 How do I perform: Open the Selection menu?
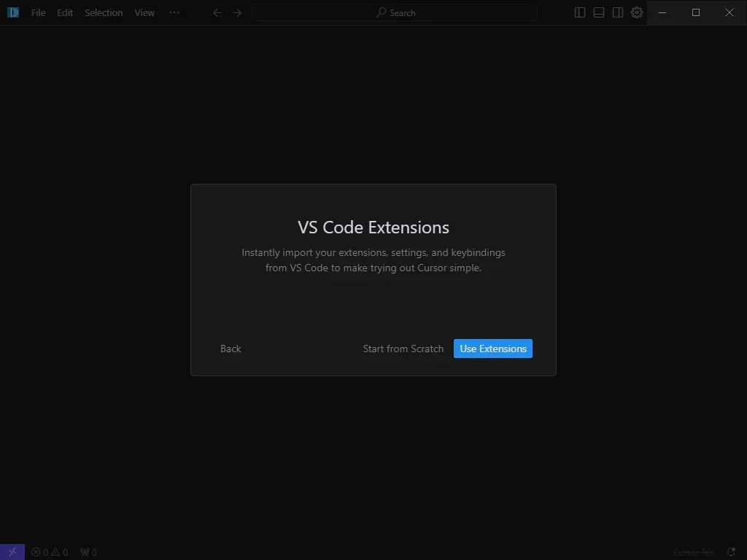click(104, 13)
